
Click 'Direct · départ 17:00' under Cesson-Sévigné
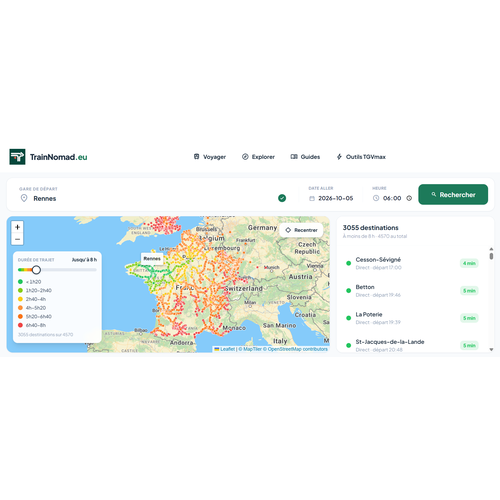point(378,268)
